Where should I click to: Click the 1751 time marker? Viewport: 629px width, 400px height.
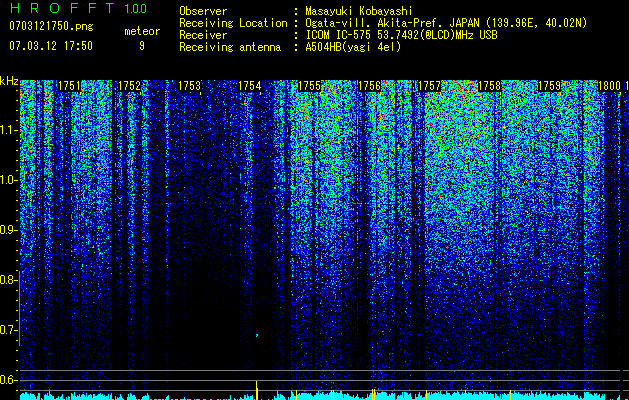coord(69,86)
